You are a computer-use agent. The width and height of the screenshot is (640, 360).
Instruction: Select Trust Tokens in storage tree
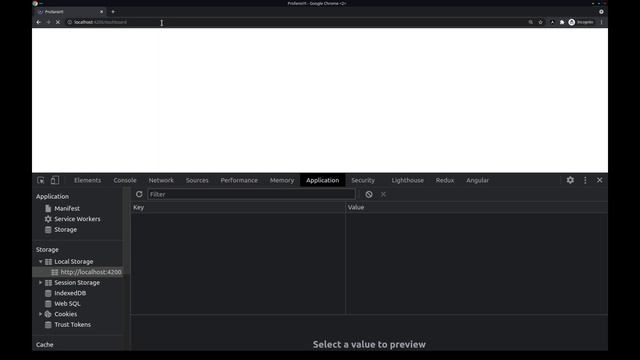72,325
